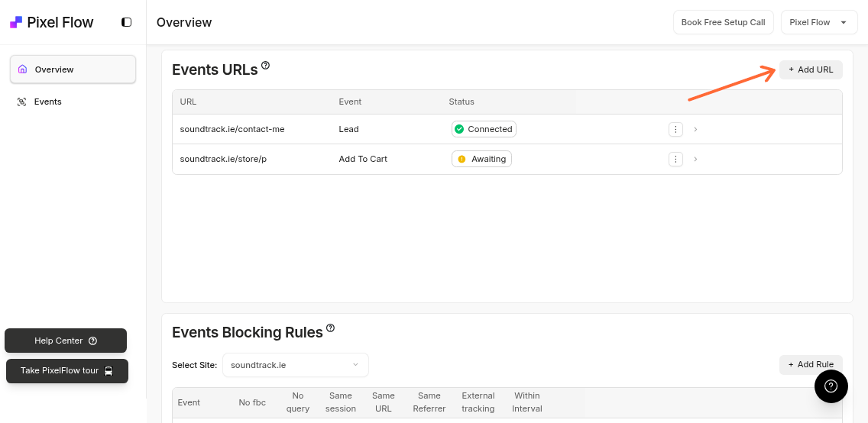868x423 pixels.
Task: Click the Pixel Flow logo icon
Action: (x=16, y=22)
